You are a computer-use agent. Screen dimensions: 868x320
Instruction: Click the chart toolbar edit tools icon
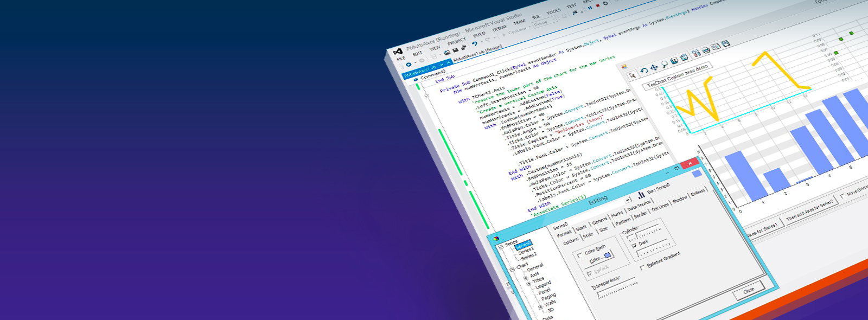tap(696, 53)
